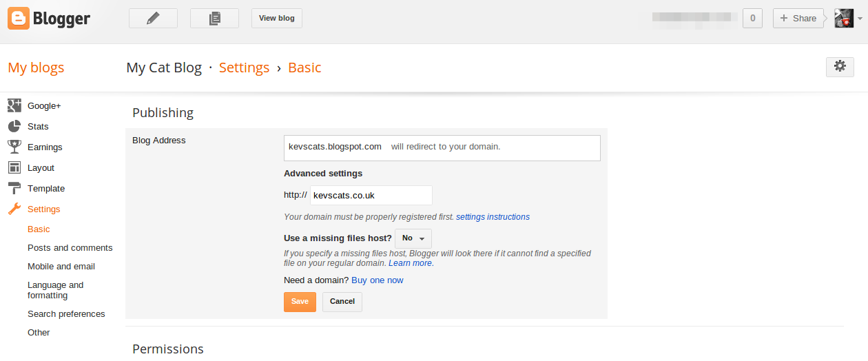Viewport: 868px width, 361px height.
Task: Select Search preferences in sidebar
Action: 66,314
